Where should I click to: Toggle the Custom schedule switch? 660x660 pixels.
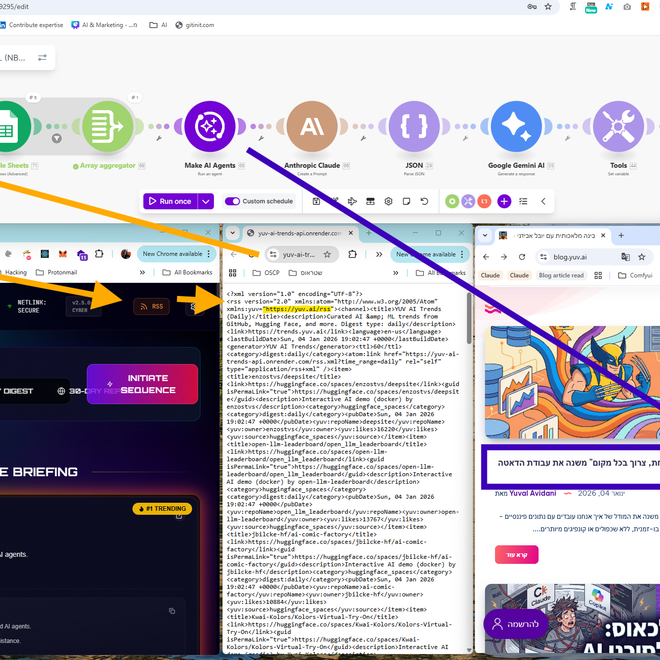[x=232, y=201]
